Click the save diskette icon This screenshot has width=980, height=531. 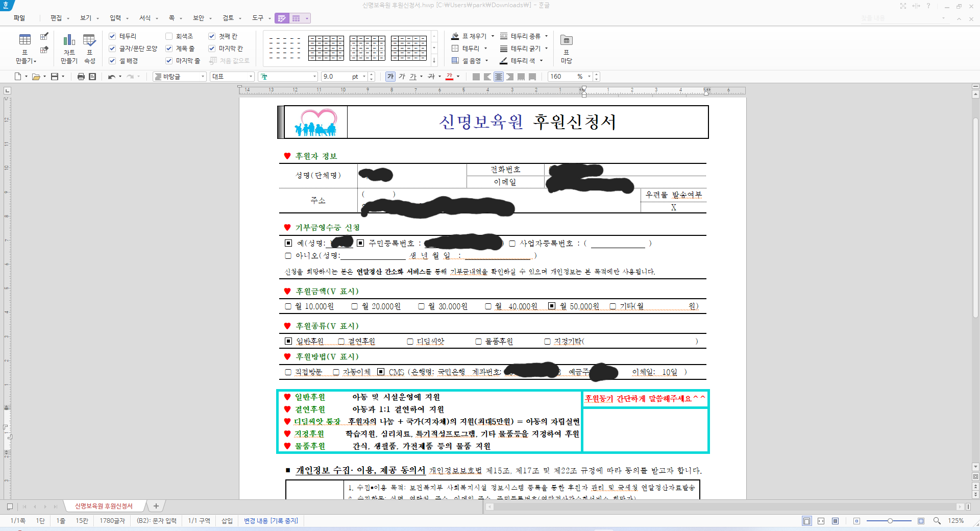(x=55, y=77)
